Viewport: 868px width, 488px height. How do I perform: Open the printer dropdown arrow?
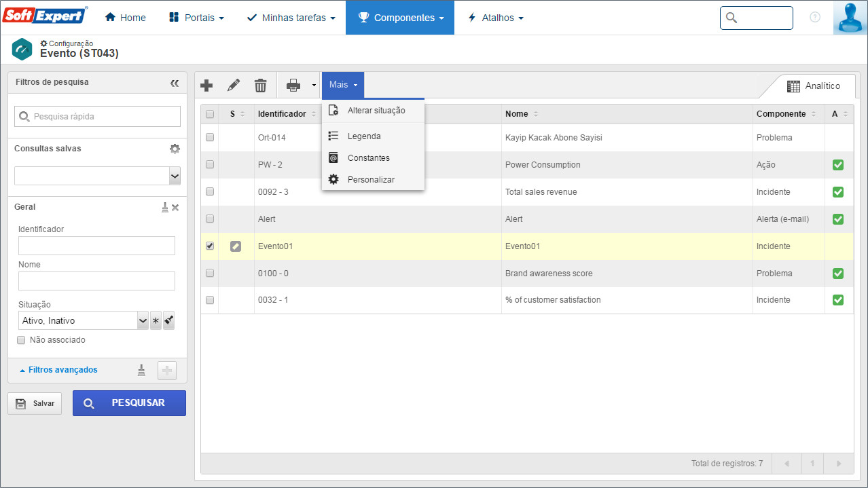(314, 86)
